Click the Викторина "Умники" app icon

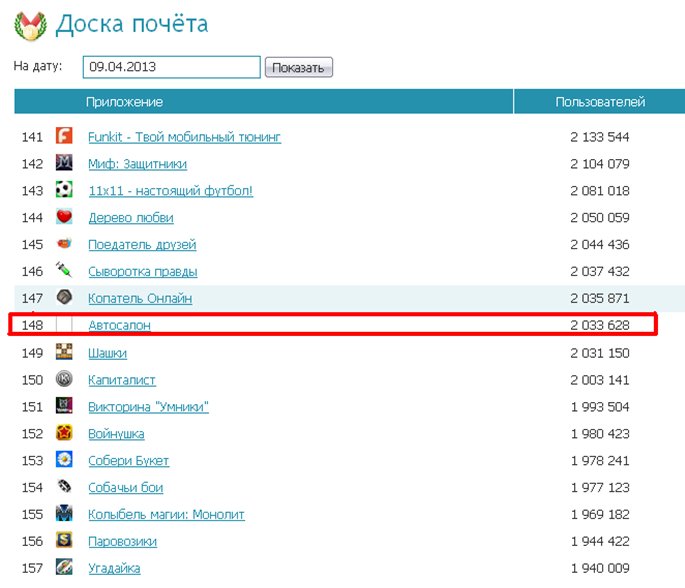[64, 406]
